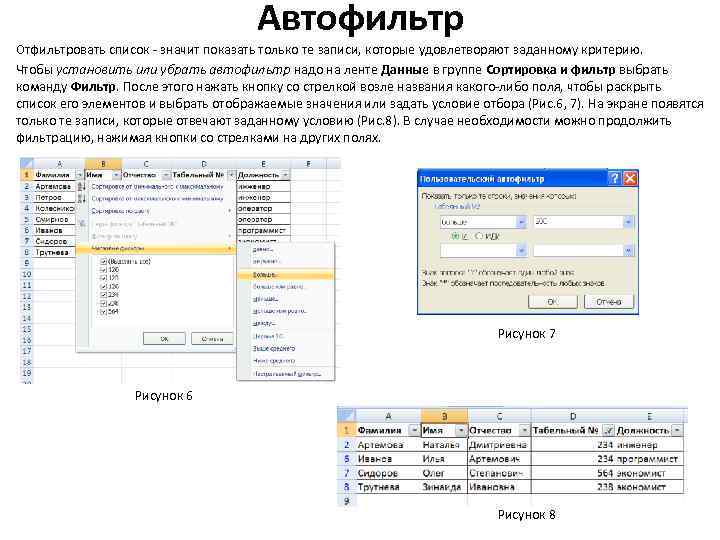Click the Автофильтр slide title
The width and height of the screenshot is (720, 540).
click(360, 19)
